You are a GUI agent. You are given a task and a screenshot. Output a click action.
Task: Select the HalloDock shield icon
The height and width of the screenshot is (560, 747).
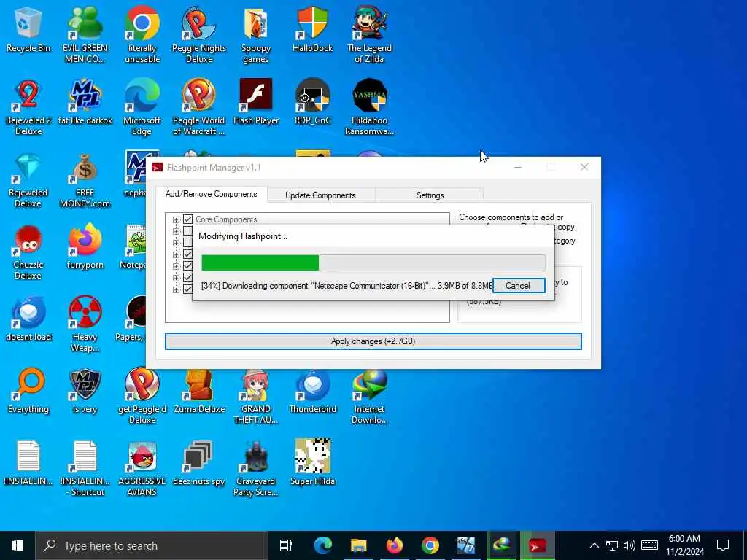tap(312, 29)
